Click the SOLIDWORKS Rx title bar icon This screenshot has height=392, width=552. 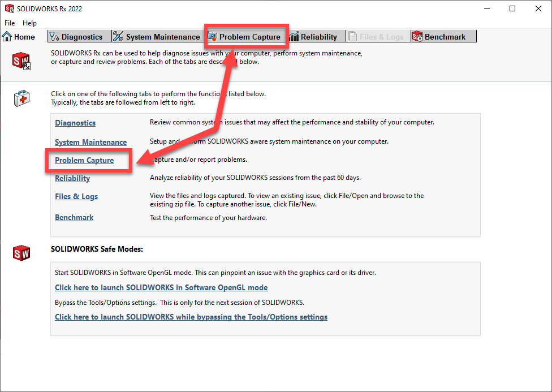click(9, 9)
